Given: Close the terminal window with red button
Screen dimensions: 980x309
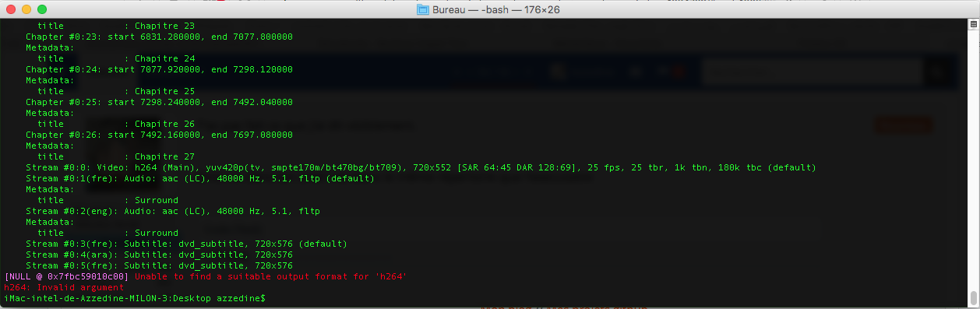Looking at the screenshot, I should tap(11, 9).
